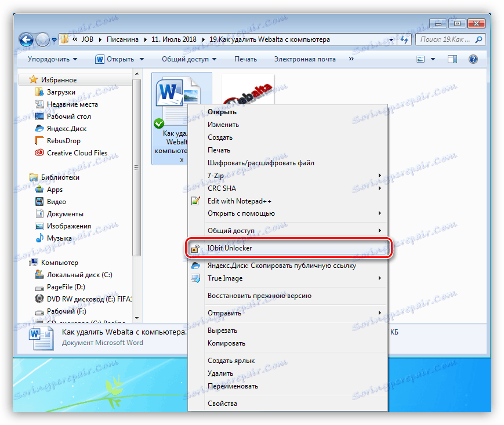The image size is (504, 425).
Task: Select Библиотеки node in navigation pane
Action: (60, 177)
